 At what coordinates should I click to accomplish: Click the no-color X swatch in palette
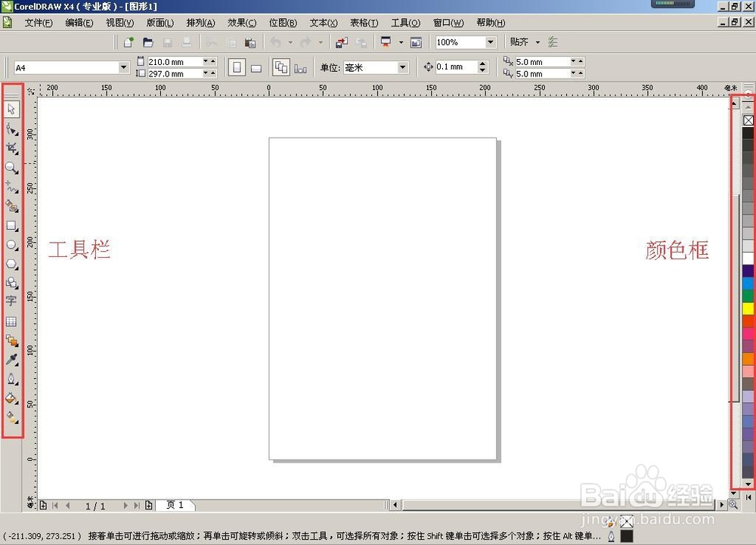[748, 120]
